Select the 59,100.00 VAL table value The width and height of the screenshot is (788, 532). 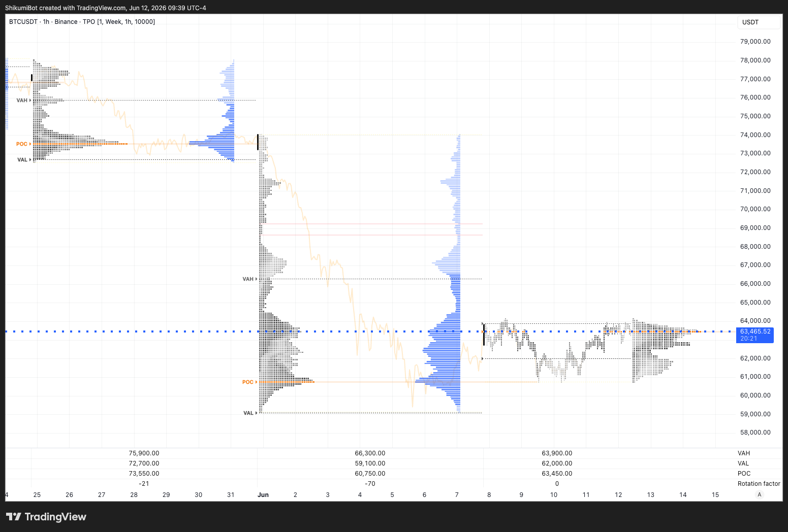coord(370,463)
